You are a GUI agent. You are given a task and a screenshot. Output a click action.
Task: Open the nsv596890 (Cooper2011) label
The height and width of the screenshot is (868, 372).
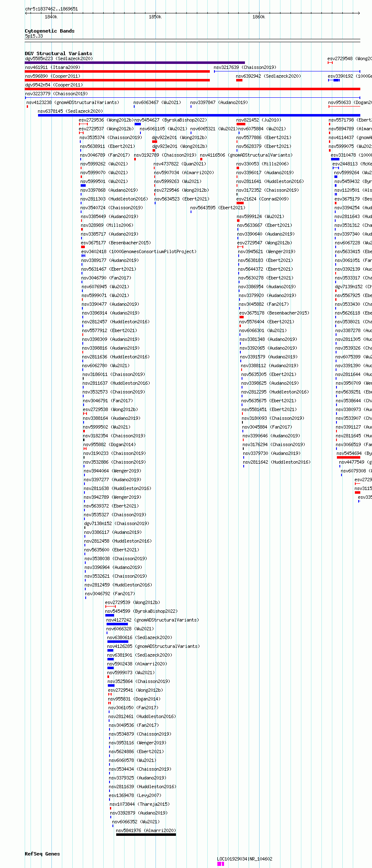[53, 76]
